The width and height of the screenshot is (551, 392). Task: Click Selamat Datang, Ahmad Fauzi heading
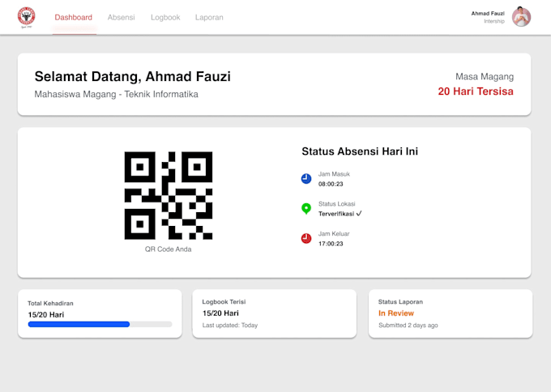[132, 76]
